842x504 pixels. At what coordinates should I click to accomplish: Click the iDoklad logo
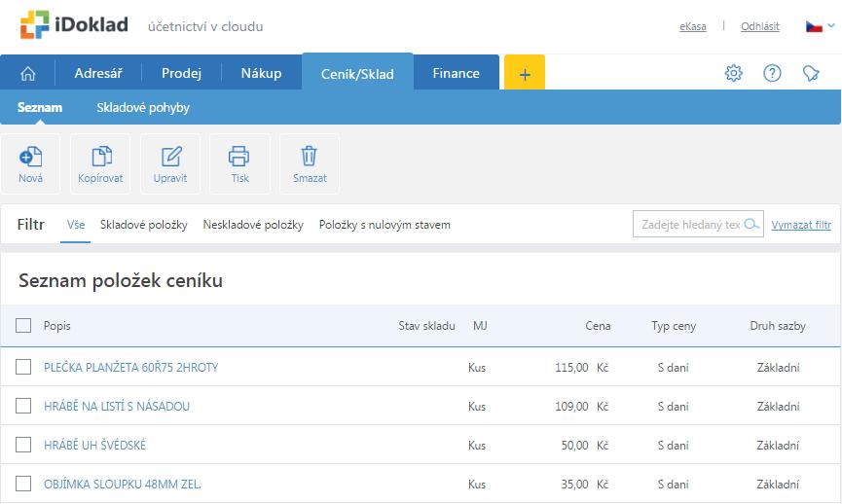pos(74,24)
